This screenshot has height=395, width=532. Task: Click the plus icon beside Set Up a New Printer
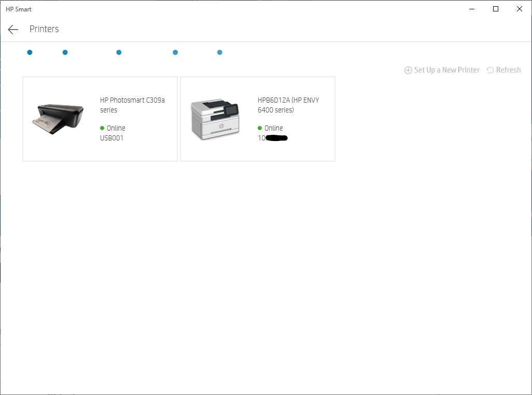(x=408, y=70)
